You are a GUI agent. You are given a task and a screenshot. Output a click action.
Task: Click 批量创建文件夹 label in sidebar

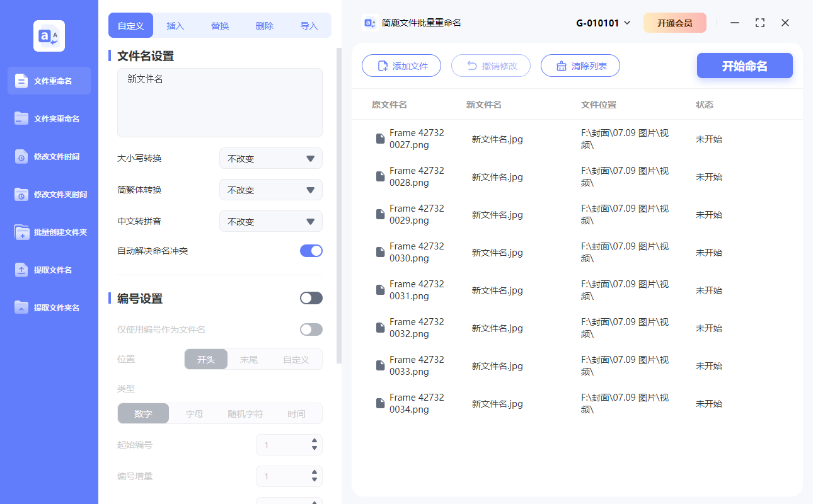(x=61, y=232)
